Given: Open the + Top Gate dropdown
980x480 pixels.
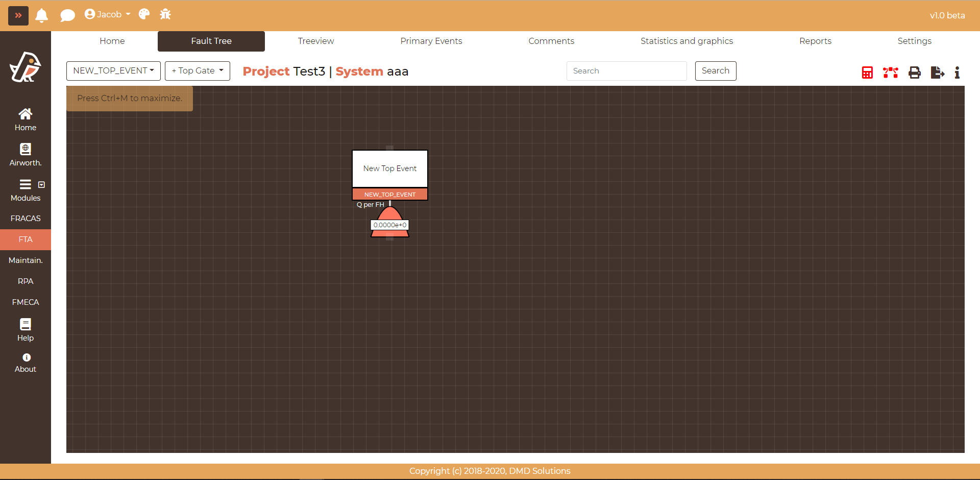Looking at the screenshot, I should click(198, 71).
